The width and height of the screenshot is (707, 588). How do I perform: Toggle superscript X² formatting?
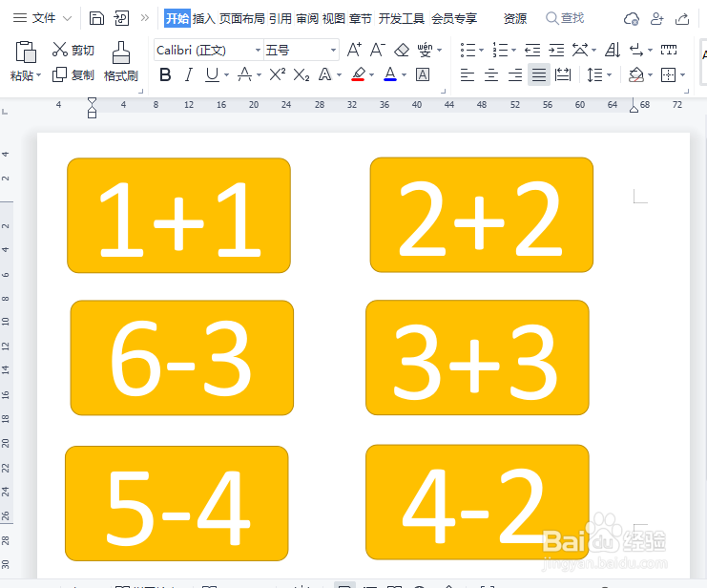pyautogui.click(x=278, y=74)
